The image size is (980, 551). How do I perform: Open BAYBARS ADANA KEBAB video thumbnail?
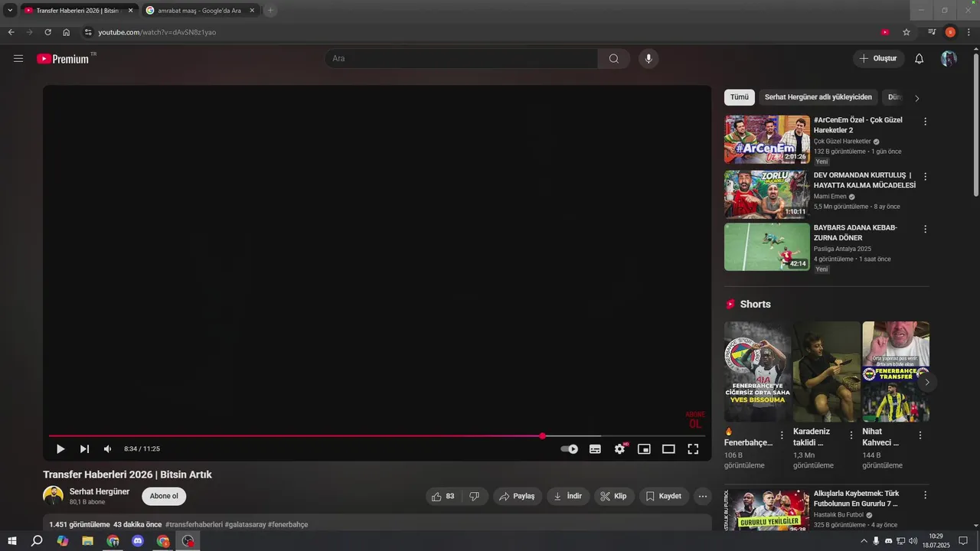click(767, 246)
